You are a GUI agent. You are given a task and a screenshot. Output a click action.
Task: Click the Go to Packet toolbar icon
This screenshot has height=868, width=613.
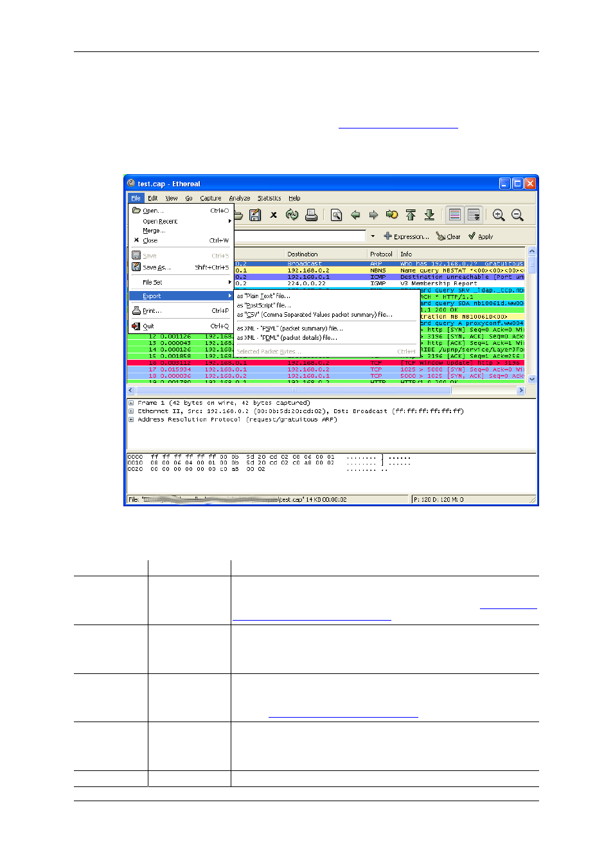click(392, 215)
